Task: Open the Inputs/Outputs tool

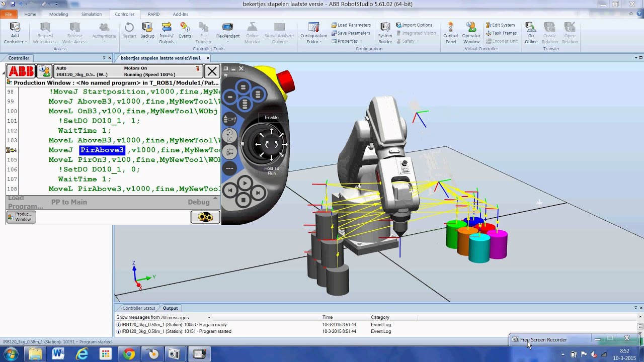Action: (x=167, y=33)
